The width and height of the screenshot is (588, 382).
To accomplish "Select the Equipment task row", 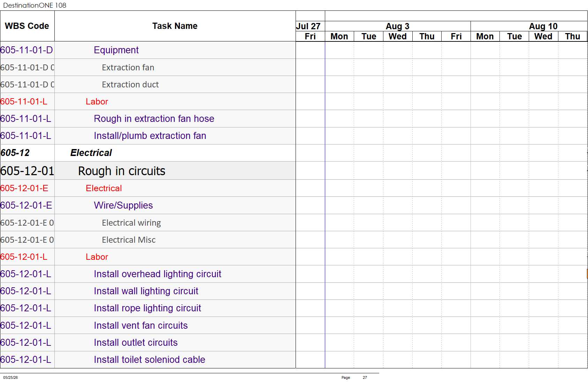I will point(116,50).
